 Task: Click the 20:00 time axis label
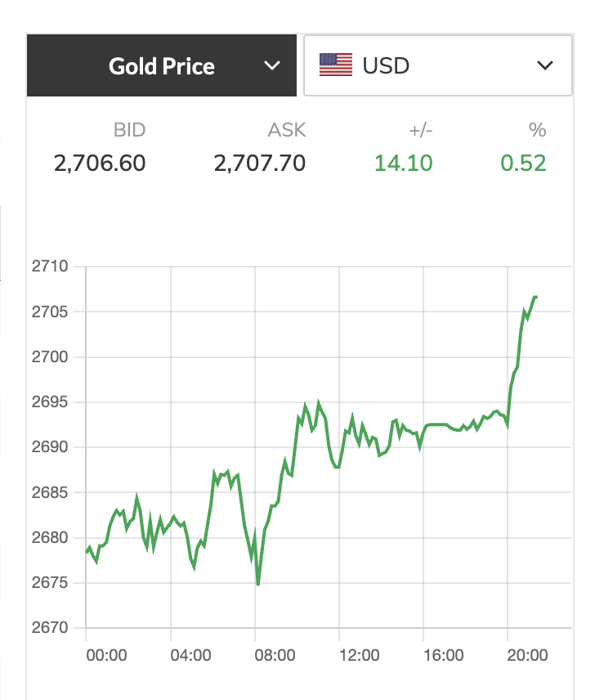tap(527, 655)
